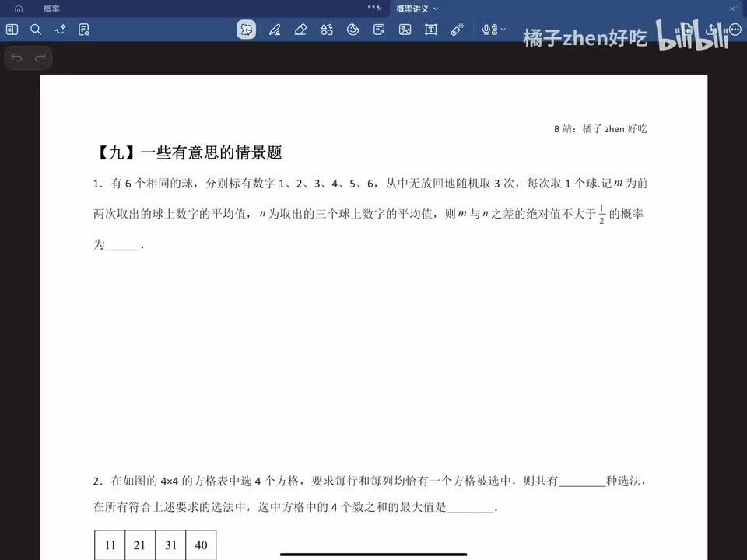This screenshot has height=560, width=747.
Task: Select the eraser tool
Action: (x=300, y=30)
